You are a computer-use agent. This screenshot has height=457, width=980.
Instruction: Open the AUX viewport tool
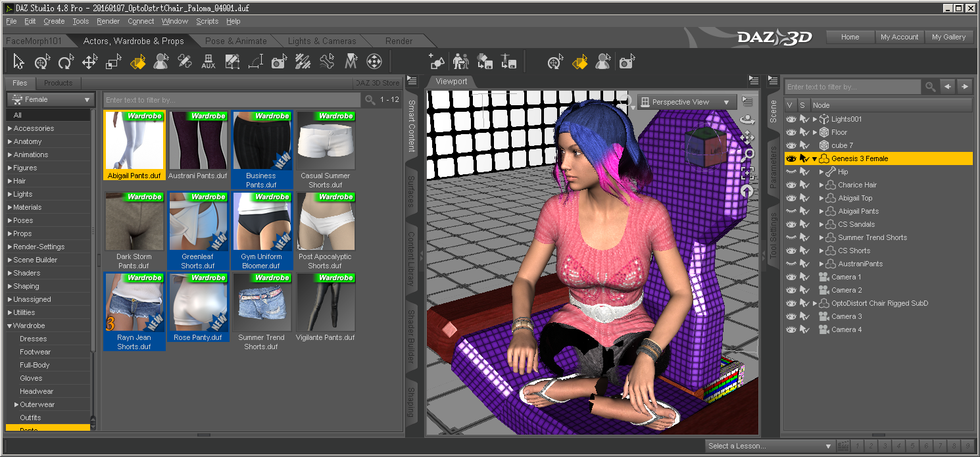coord(208,62)
